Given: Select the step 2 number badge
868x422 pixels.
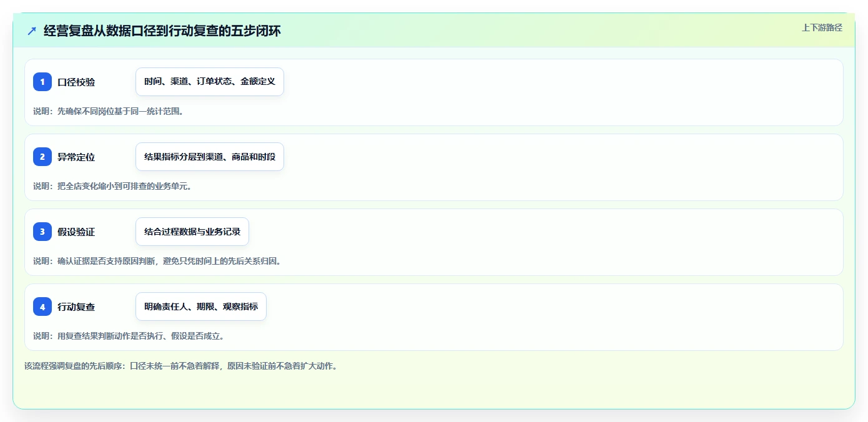Looking at the screenshot, I should point(42,157).
